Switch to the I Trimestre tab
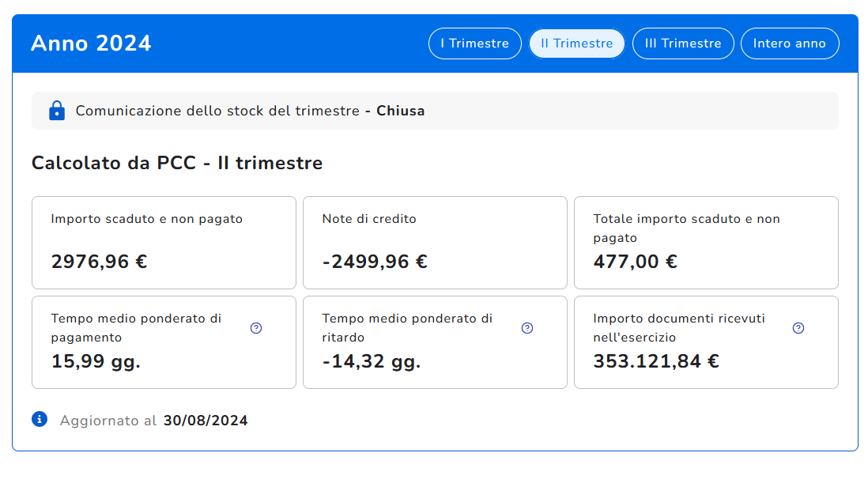This screenshot has height=483, width=868. tap(474, 43)
